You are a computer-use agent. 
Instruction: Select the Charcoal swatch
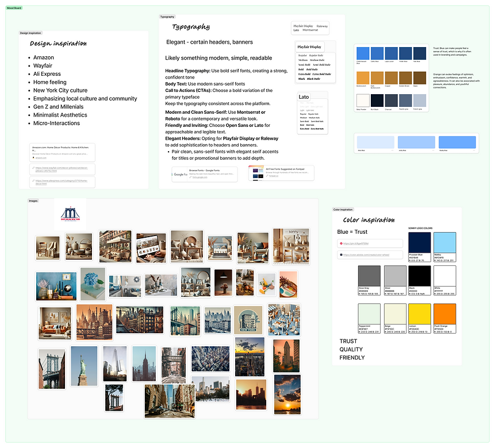coord(391,101)
